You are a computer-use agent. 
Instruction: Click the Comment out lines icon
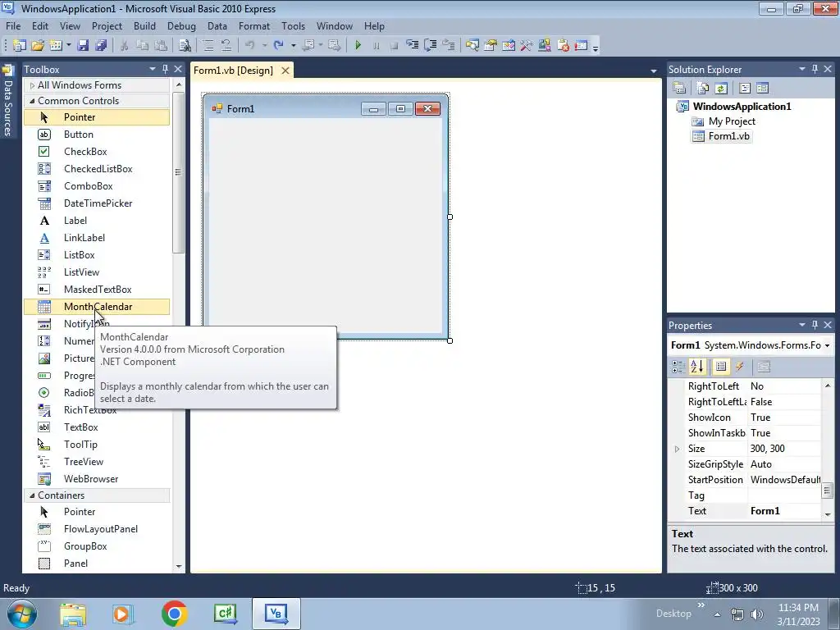[208, 46]
